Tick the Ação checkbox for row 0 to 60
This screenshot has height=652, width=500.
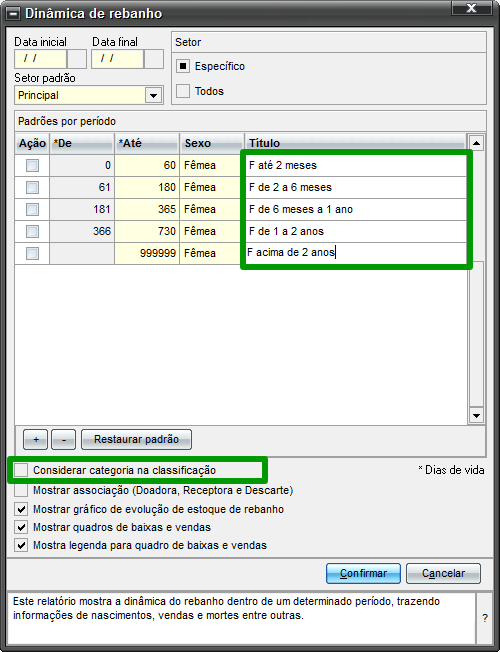pos(32,165)
